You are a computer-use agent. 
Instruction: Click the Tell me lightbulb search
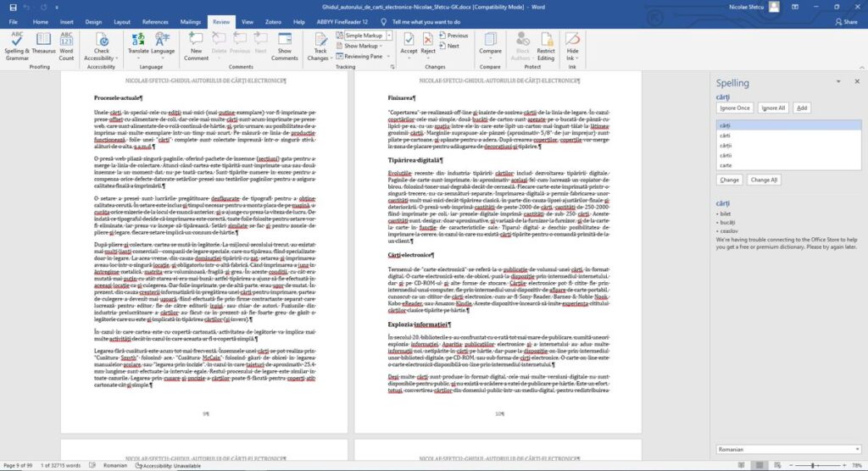click(384, 22)
